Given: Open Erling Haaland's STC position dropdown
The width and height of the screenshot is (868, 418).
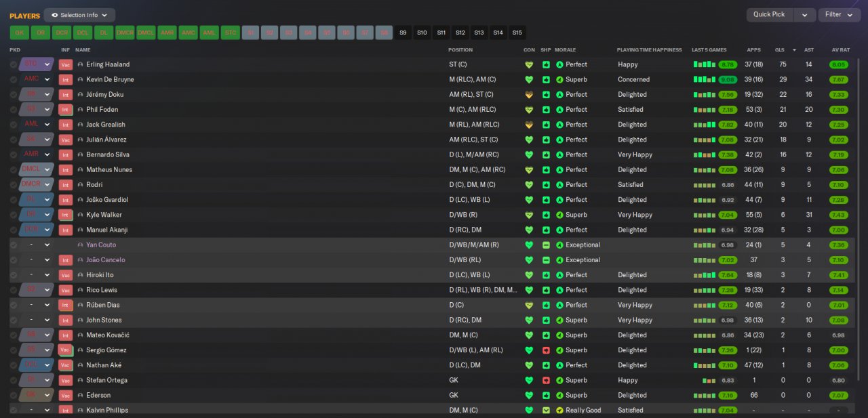Looking at the screenshot, I should [47, 64].
